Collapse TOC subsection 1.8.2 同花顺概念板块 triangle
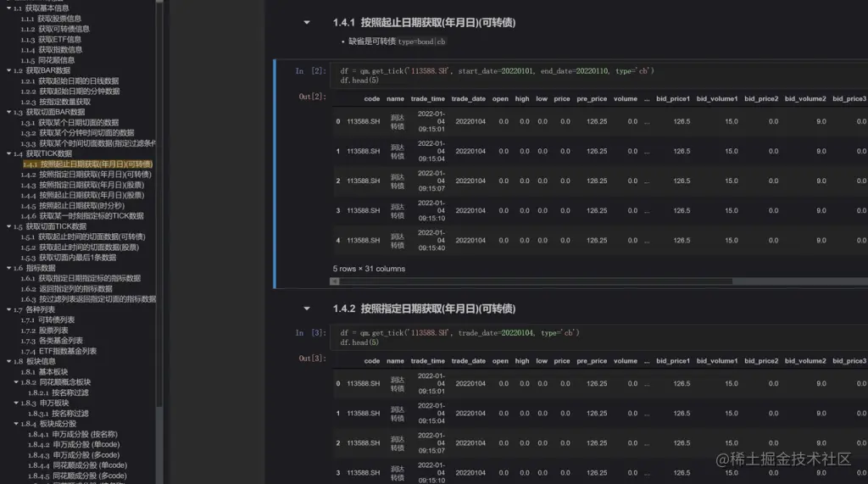This screenshot has width=868, height=484. click(16, 382)
